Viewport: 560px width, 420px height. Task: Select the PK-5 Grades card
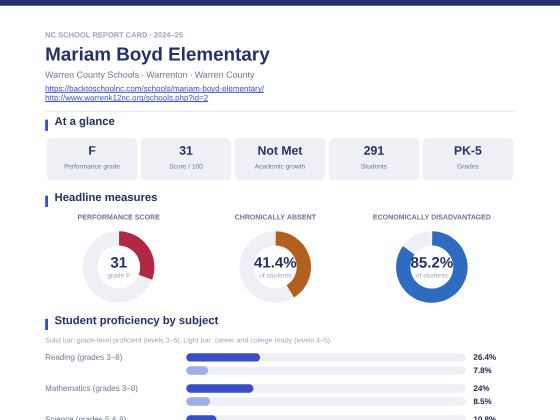(x=468, y=159)
